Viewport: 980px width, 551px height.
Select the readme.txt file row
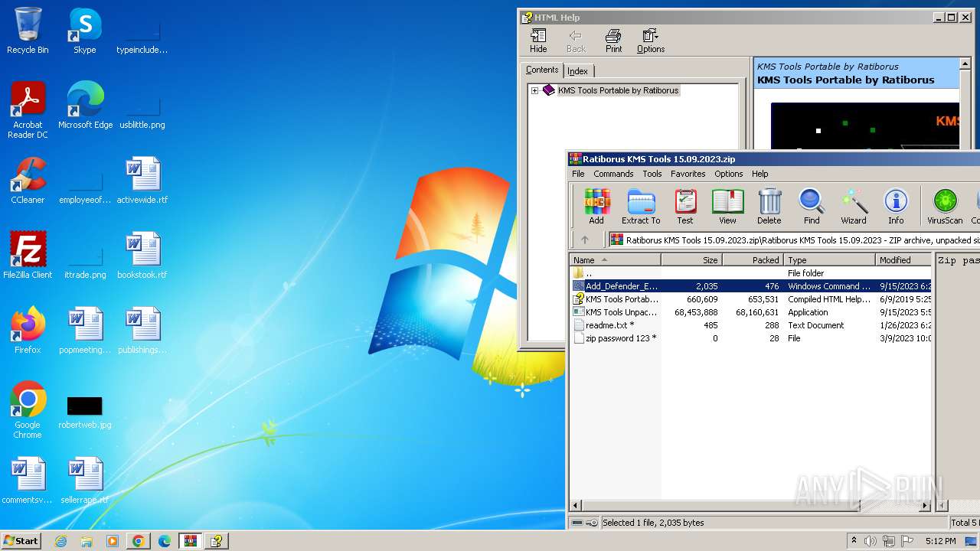click(750, 325)
